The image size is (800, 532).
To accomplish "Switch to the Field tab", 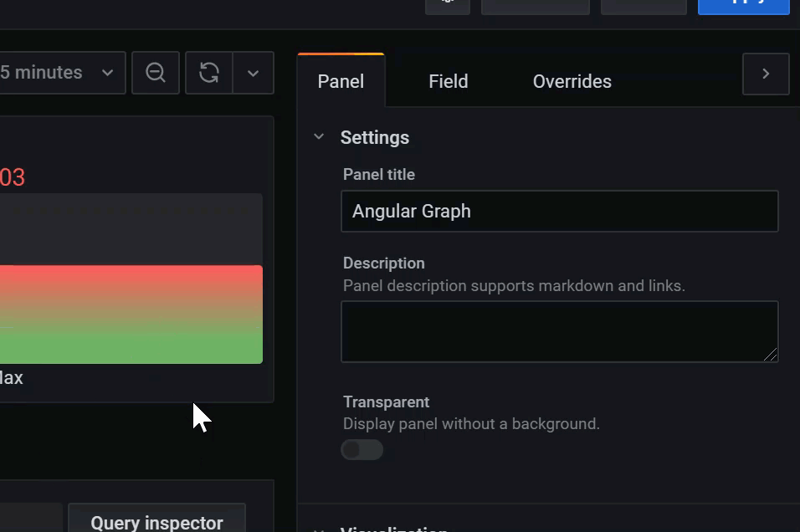I will click(448, 81).
